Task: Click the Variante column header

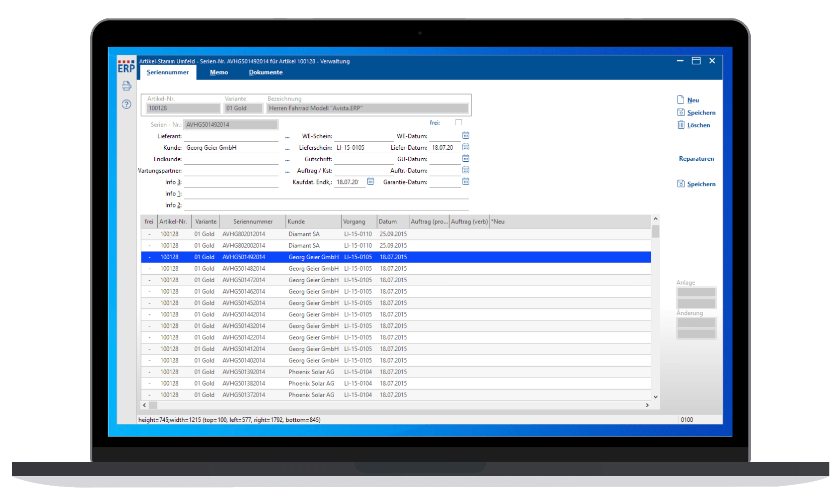Action: click(x=206, y=221)
